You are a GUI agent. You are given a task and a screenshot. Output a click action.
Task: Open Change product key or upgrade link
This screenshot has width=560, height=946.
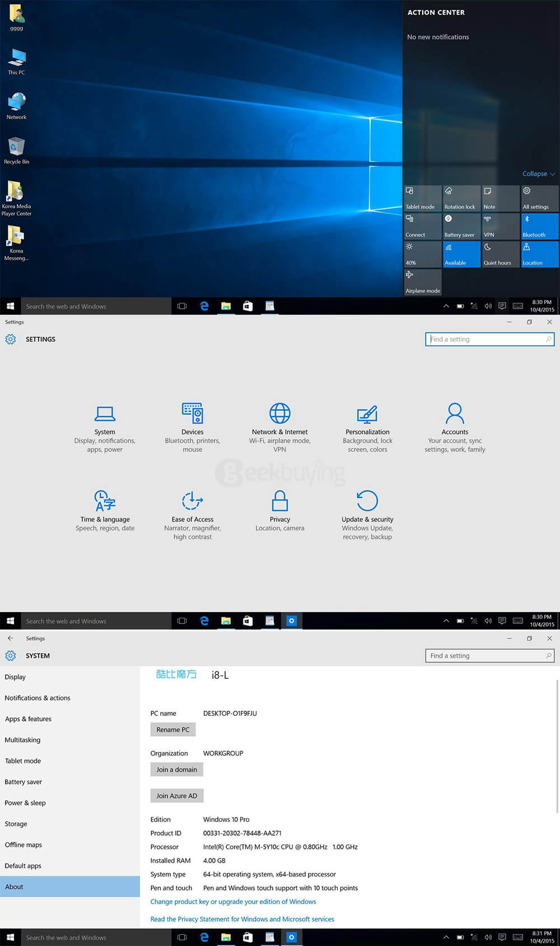pyautogui.click(x=233, y=902)
